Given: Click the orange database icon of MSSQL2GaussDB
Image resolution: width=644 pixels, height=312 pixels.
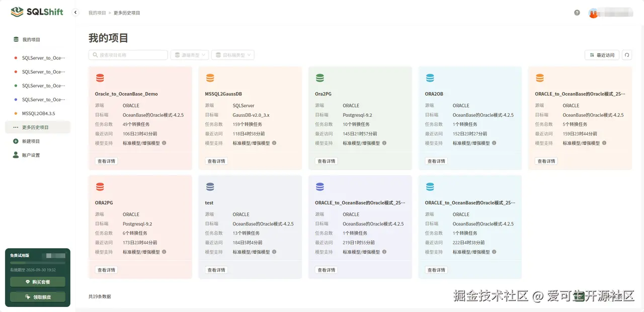Looking at the screenshot, I should pos(210,78).
